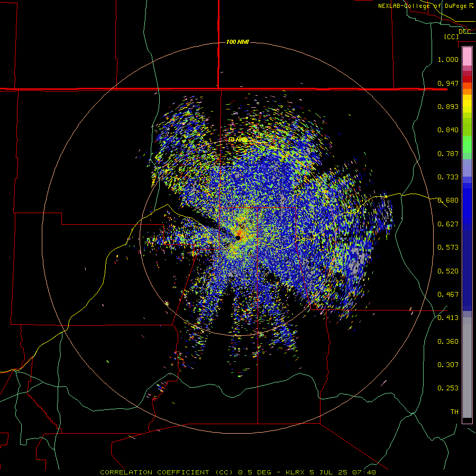Click the KLRX station identifier in caption
This screenshot has width=476, height=476.
[296, 472]
